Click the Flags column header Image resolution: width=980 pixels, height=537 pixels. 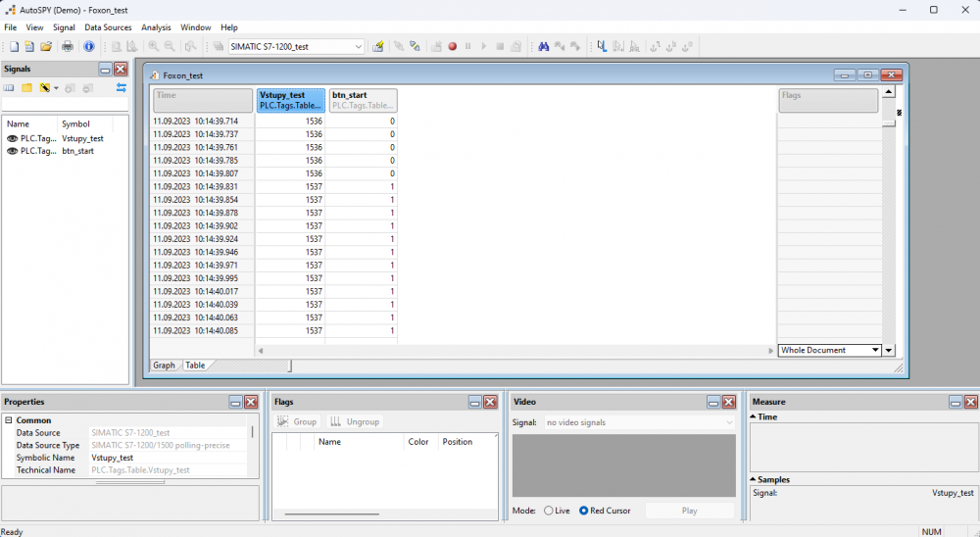click(x=828, y=100)
